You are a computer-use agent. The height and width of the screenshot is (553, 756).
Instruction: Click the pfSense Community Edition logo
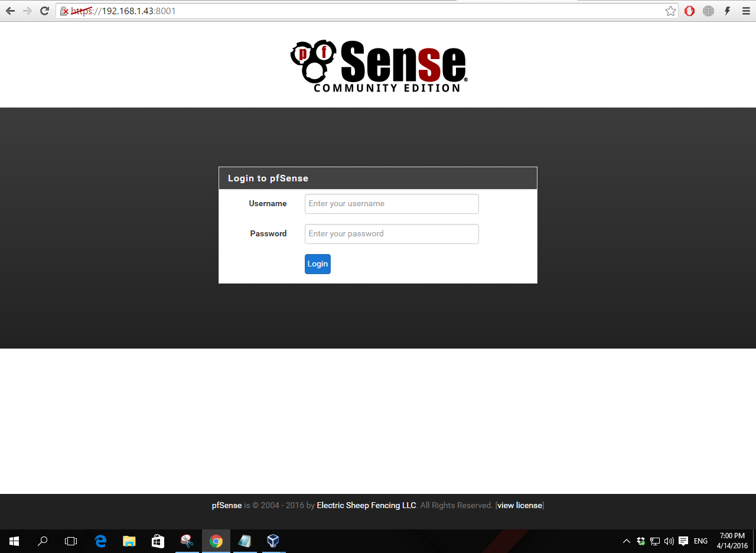pos(379,66)
